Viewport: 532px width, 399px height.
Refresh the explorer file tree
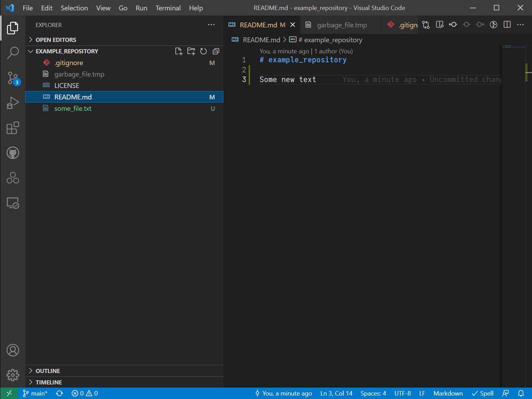click(x=203, y=51)
